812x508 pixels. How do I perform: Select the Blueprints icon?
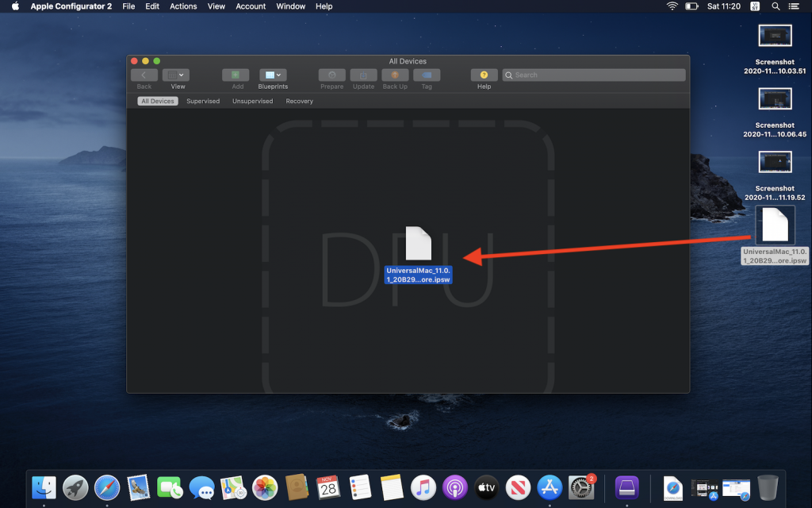(x=270, y=75)
